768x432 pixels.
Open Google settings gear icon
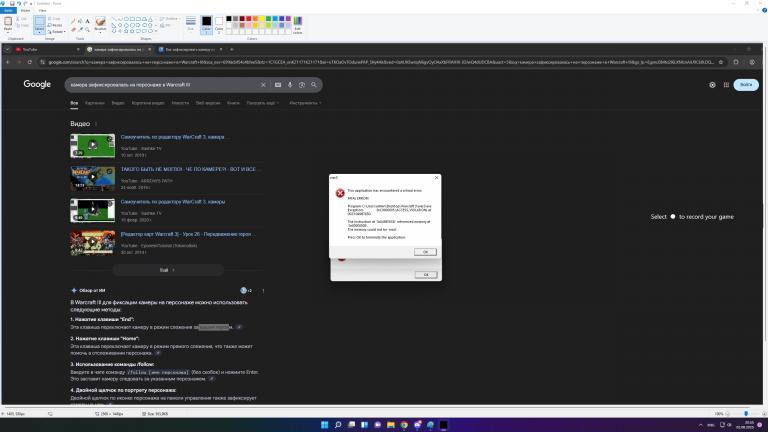(712, 85)
